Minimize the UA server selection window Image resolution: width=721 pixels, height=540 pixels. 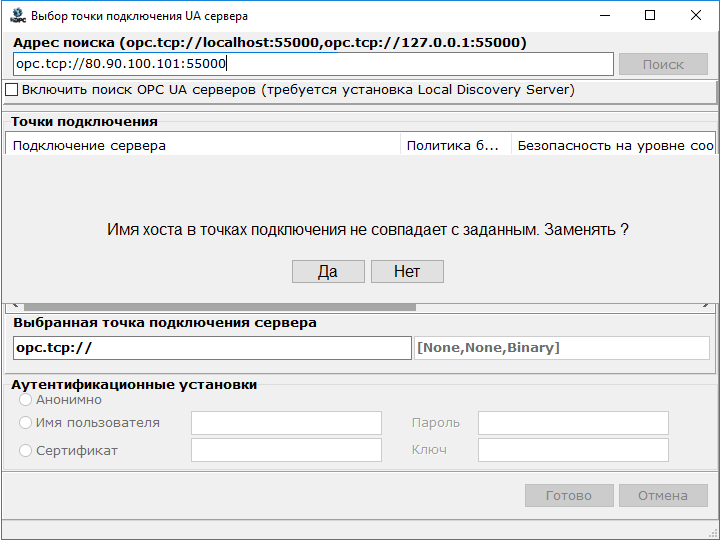click(605, 16)
